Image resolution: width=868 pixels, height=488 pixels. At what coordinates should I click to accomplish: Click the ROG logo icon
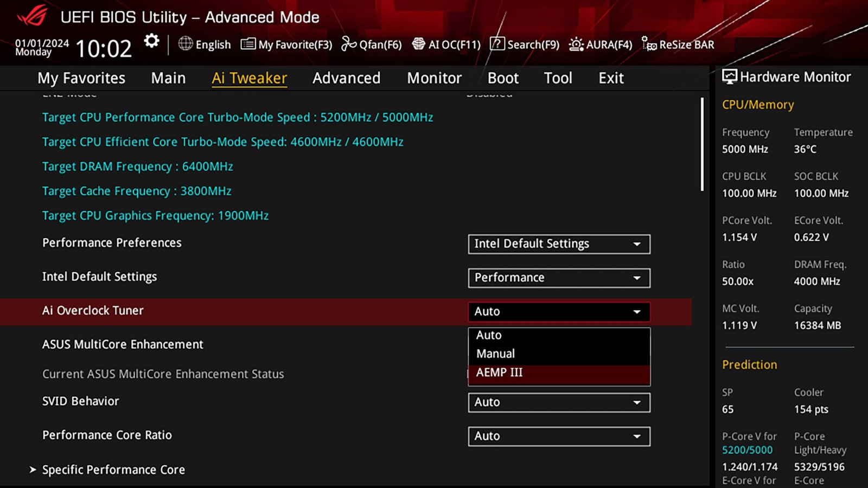click(33, 16)
